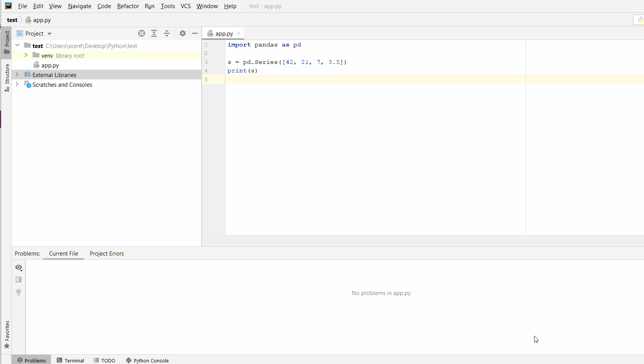Click the preview editor icon in Problems panel

coord(18,280)
